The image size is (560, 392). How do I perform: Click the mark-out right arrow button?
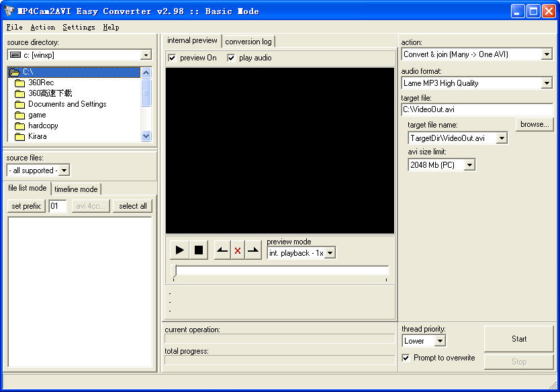tap(253, 250)
